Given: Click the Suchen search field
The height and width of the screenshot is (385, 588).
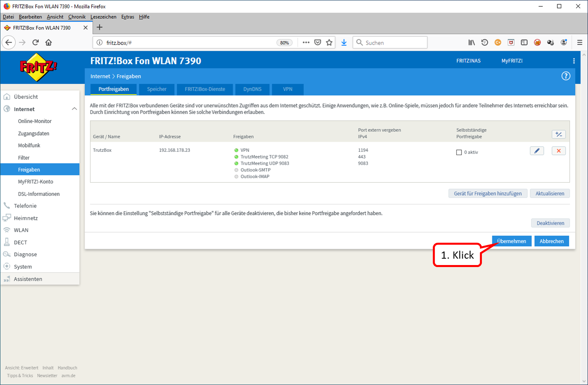Looking at the screenshot, I should pyautogui.click(x=390, y=43).
